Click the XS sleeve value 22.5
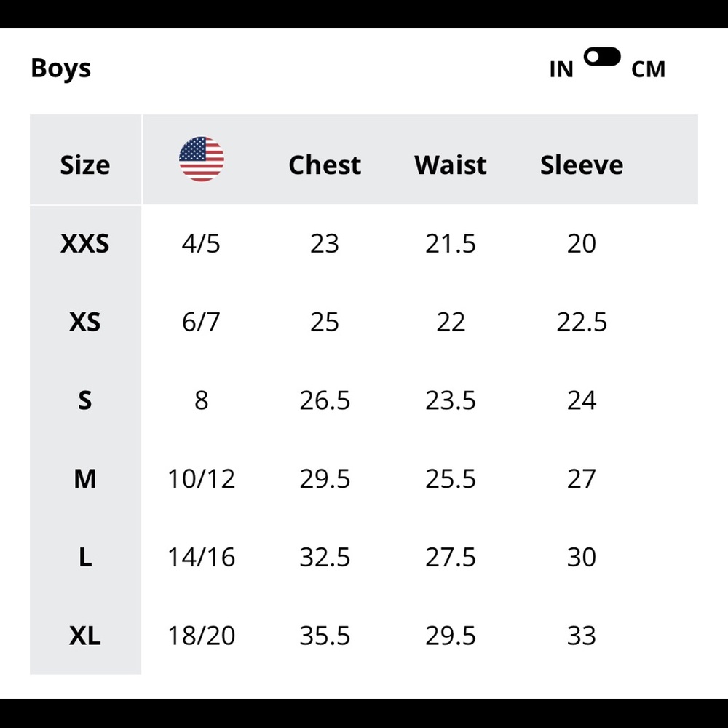The image size is (728, 728). pyautogui.click(x=582, y=322)
